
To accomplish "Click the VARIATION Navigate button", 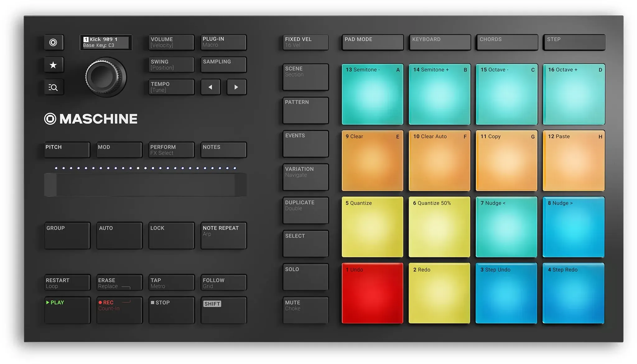I will click(305, 177).
